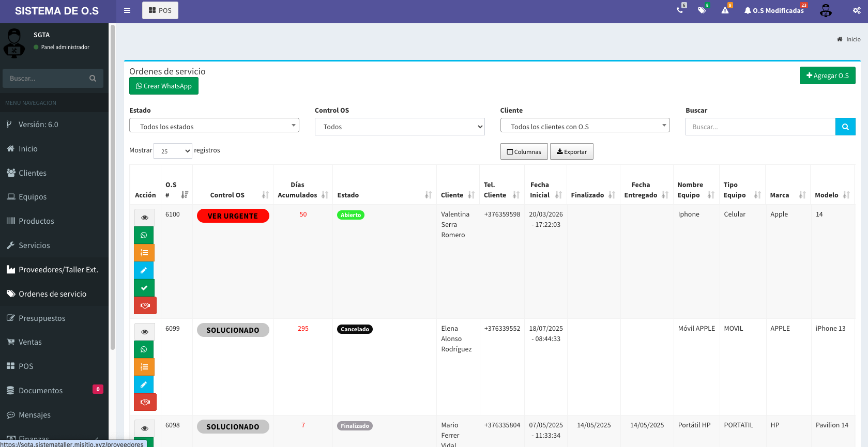Screen dimensions: 868x447
Task: Click the Crear WhatsApp button
Action: 164,86
